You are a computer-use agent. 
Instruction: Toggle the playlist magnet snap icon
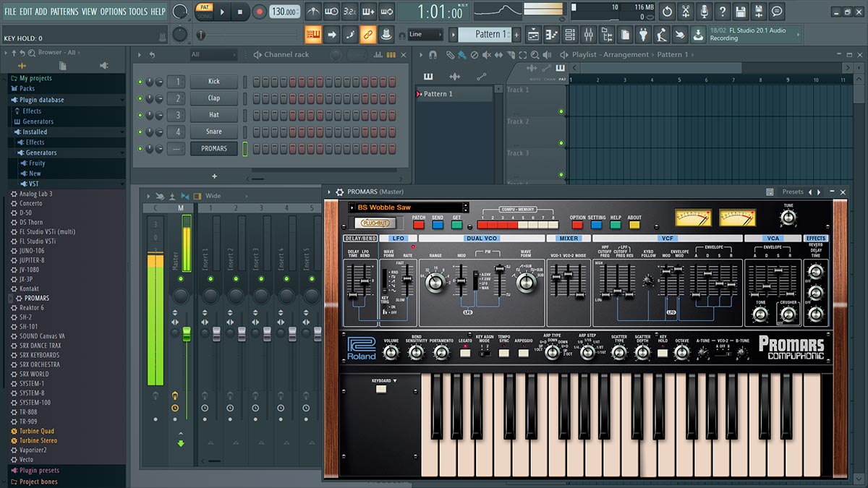pos(433,54)
